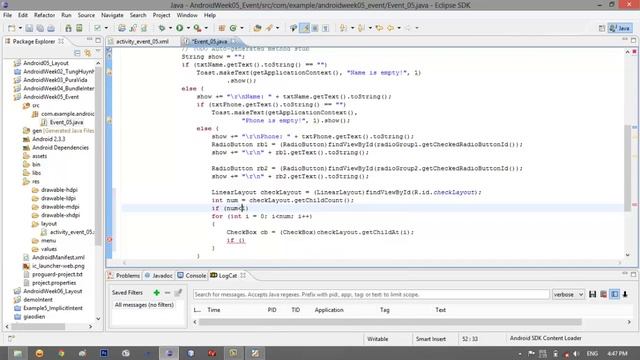Click the Back navigation arrow icon
This screenshot has height=360, width=640.
(x=391, y=28)
